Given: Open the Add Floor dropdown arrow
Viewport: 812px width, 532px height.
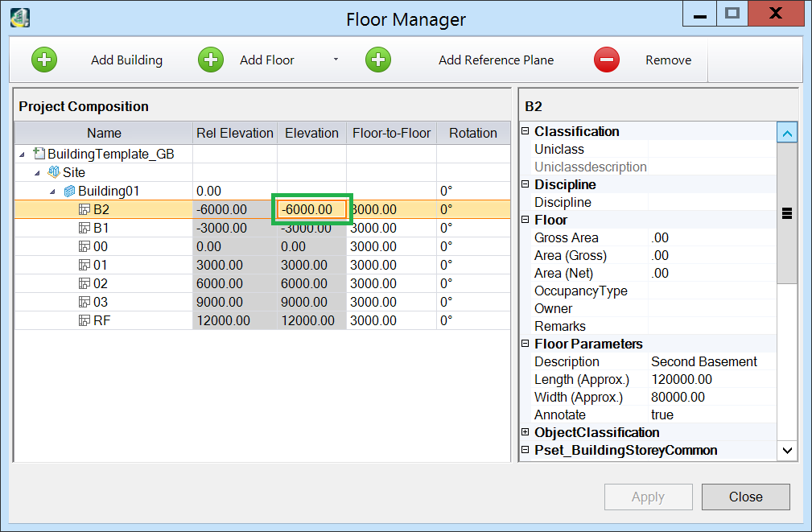Looking at the screenshot, I should click(336, 60).
